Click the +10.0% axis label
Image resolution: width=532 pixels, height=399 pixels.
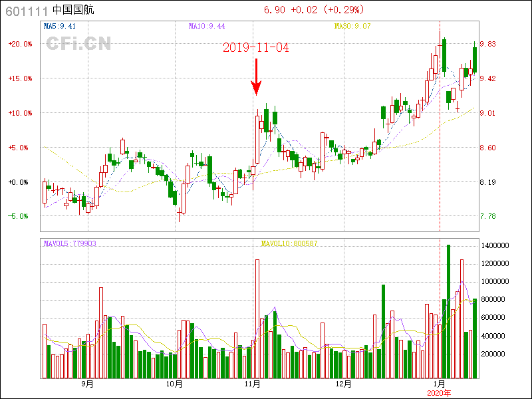coord(21,113)
